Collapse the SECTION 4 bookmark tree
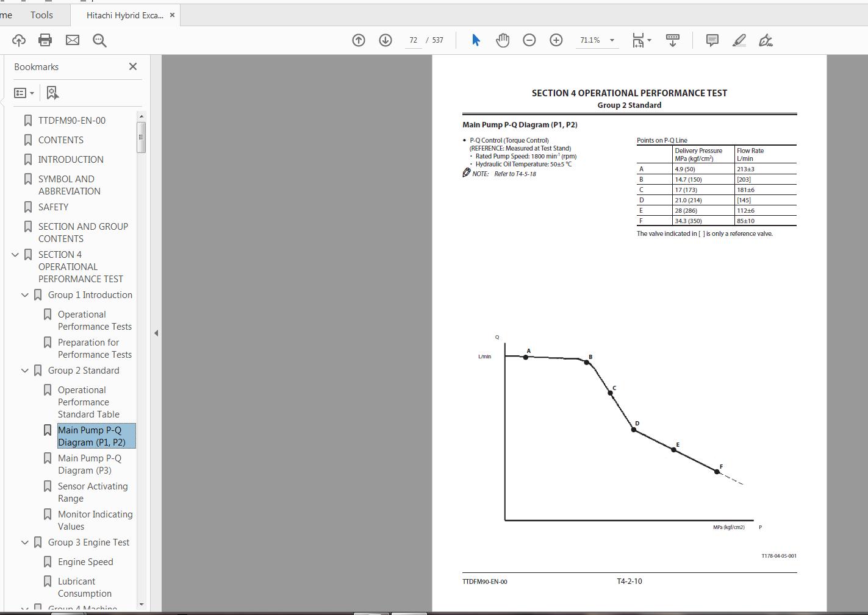The width and height of the screenshot is (868, 615). click(x=15, y=255)
